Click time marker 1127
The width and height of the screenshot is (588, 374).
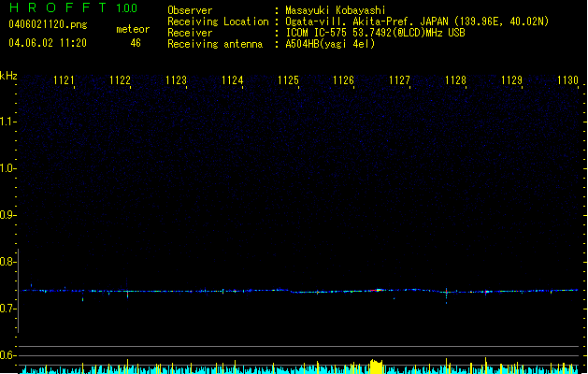(x=399, y=80)
